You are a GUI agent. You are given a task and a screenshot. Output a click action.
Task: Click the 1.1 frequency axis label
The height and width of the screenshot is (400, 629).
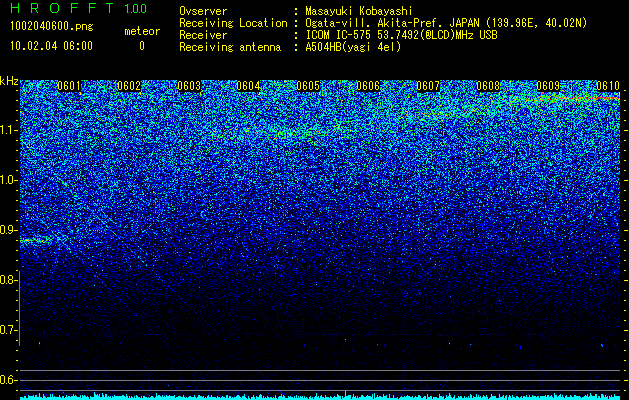tap(8, 131)
